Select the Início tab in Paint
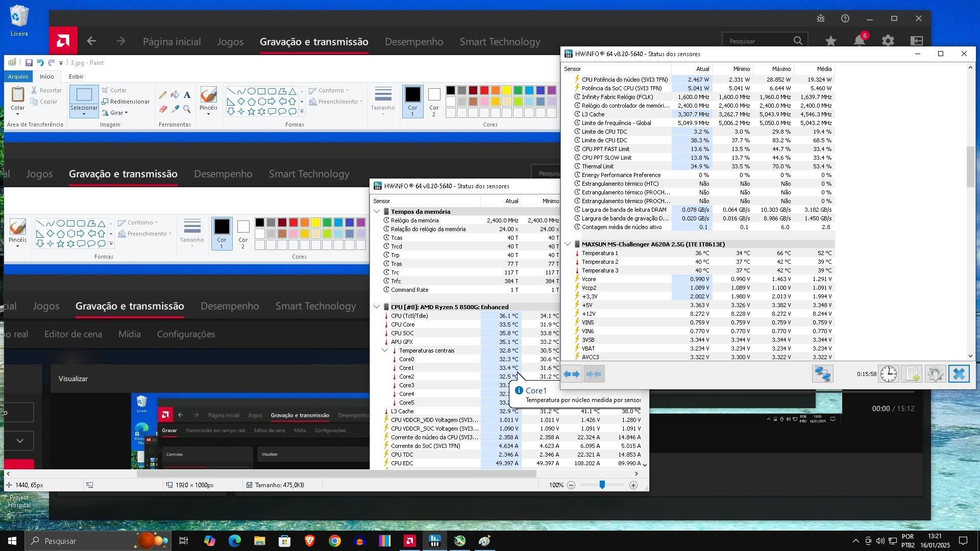 click(x=47, y=77)
